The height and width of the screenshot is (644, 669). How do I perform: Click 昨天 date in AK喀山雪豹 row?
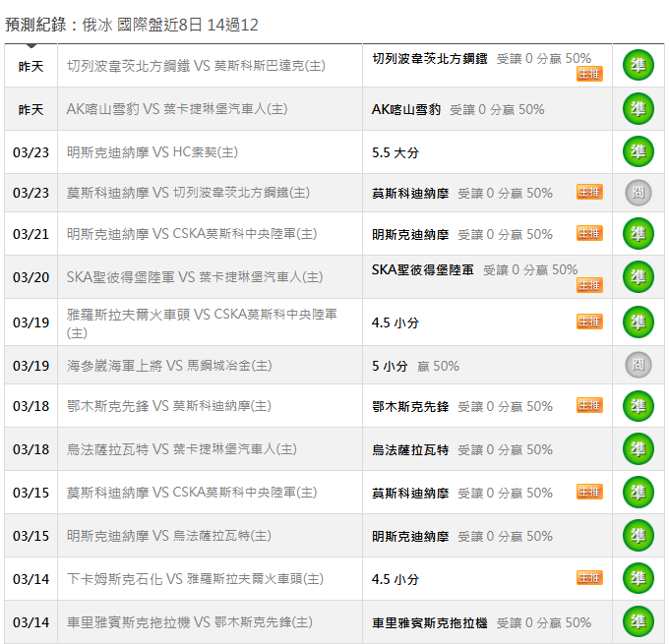[31, 109]
